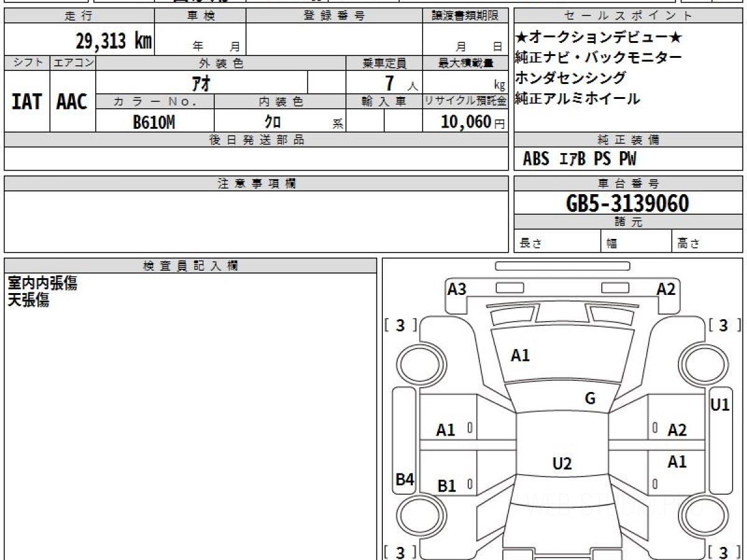Screen dimensions: 747x560
Task: Click the 外装色 header
Action: (x=221, y=63)
